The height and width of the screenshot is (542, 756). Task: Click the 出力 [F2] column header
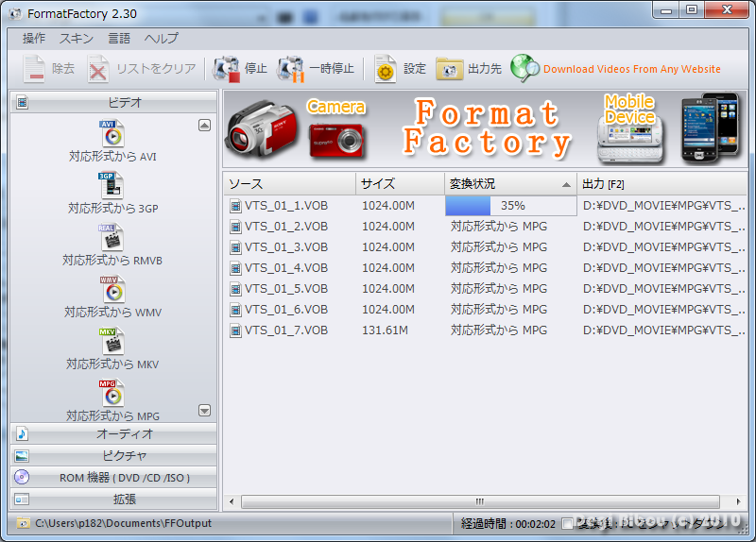(661, 183)
